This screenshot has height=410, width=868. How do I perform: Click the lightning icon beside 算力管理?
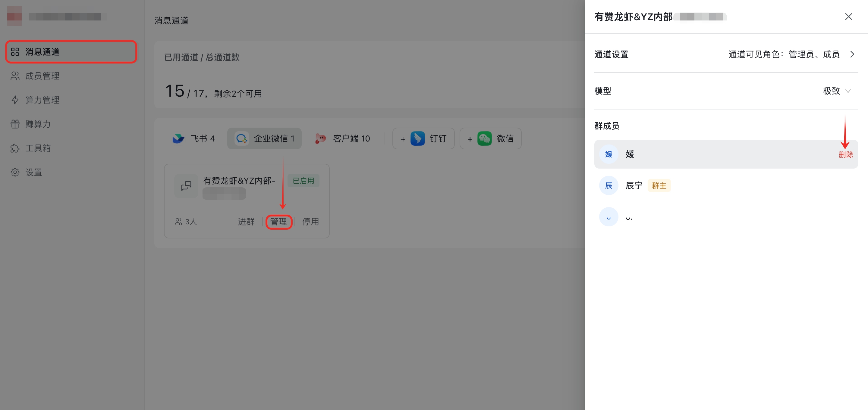click(15, 100)
